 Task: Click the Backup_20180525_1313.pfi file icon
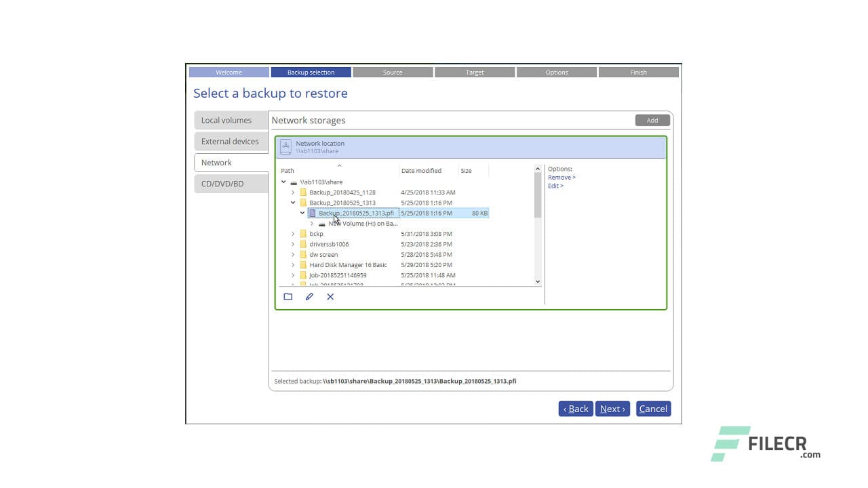(x=313, y=213)
